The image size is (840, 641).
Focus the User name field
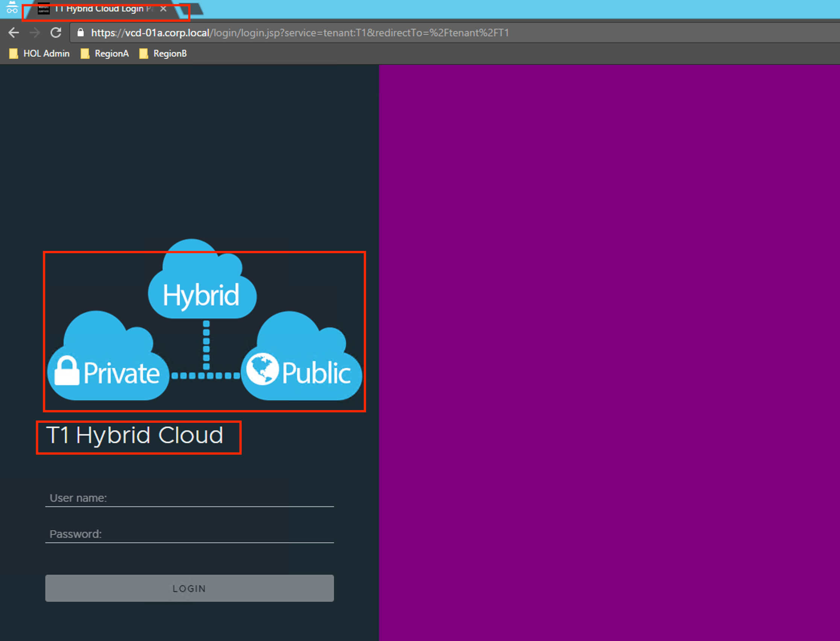(x=190, y=498)
